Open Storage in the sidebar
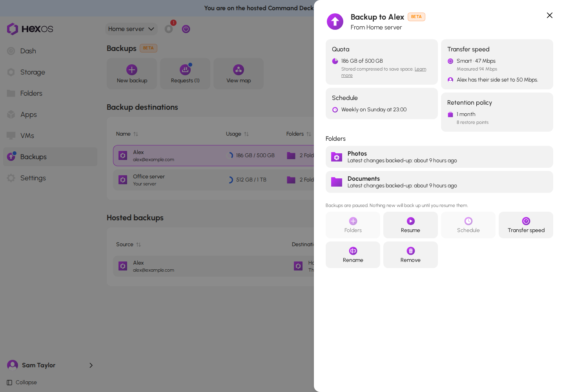Image resolution: width=565 pixels, height=392 pixels. pos(50,72)
